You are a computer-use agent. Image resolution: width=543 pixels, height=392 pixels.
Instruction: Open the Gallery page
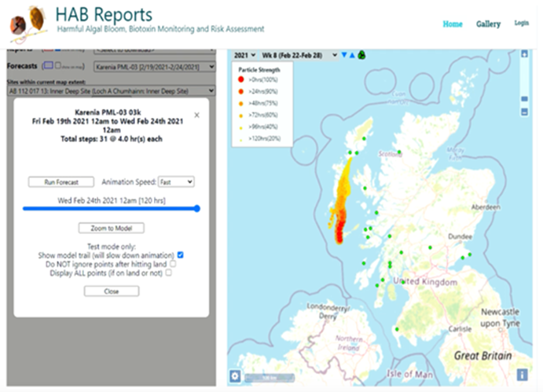click(488, 24)
